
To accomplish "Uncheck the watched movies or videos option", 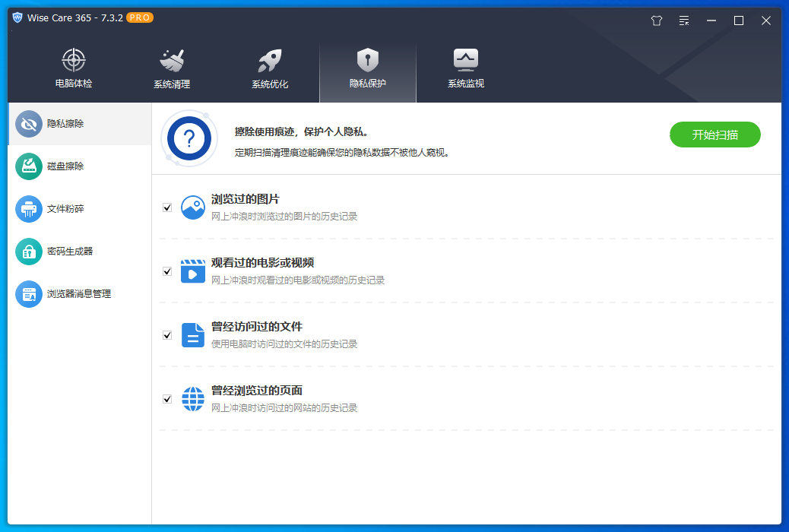I will [x=166, y=270].
